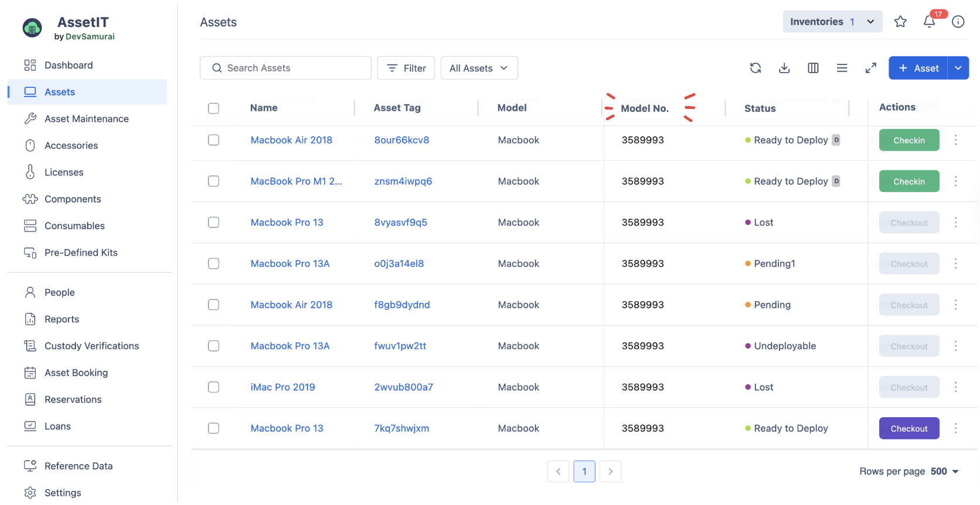Select all assets with header checkbox
The width and height of the screenshot is (980, 505).
click(213, 108)
